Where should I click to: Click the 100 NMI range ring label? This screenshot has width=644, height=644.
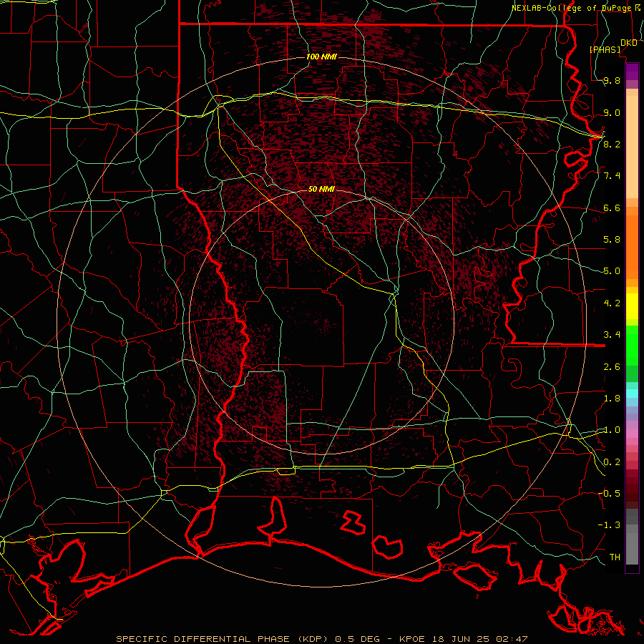click(321, 57)
